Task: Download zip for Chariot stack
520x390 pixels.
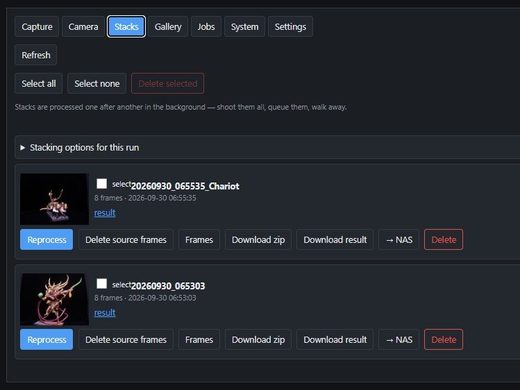Action: [x=258, y=240]
